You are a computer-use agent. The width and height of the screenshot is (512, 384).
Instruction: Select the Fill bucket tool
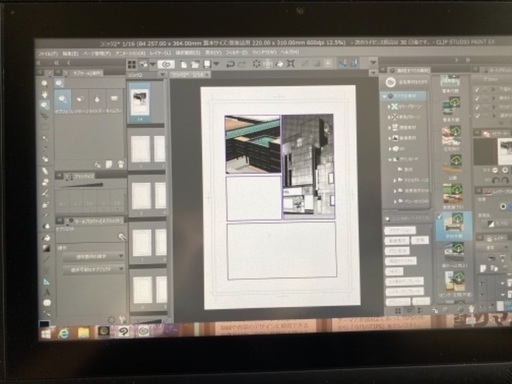(x=46, y=238)
